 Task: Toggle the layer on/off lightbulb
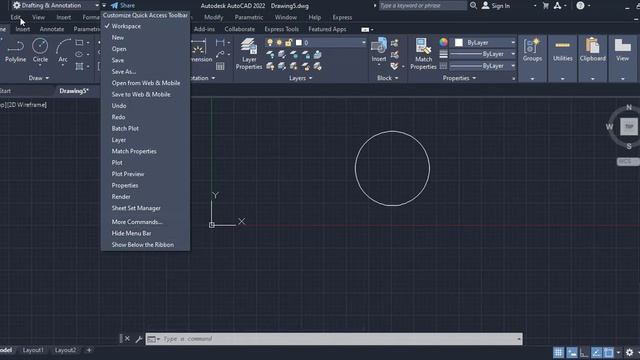269,42
